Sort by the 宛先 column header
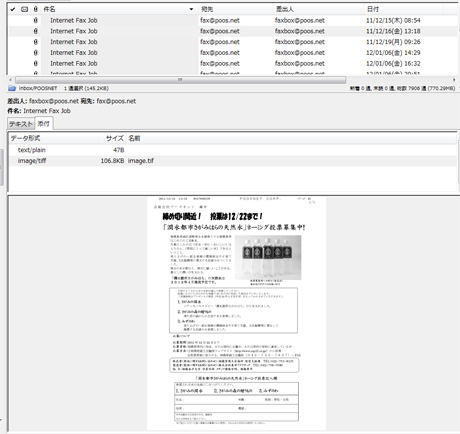Image resolution: width=460 pixels, height=434 pixels. 207,9
